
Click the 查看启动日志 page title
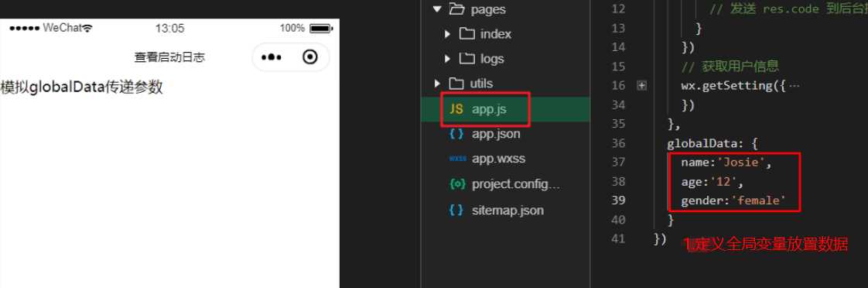[169, 57]
